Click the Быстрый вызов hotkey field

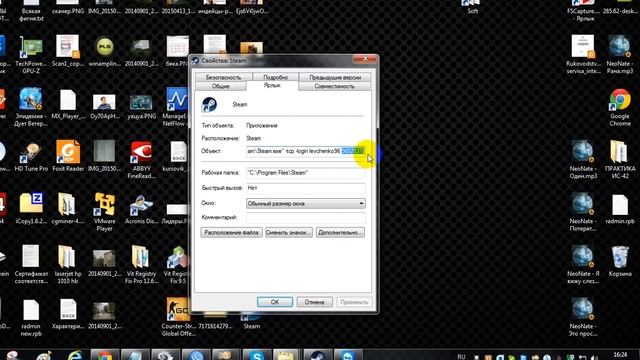(305, 188)
